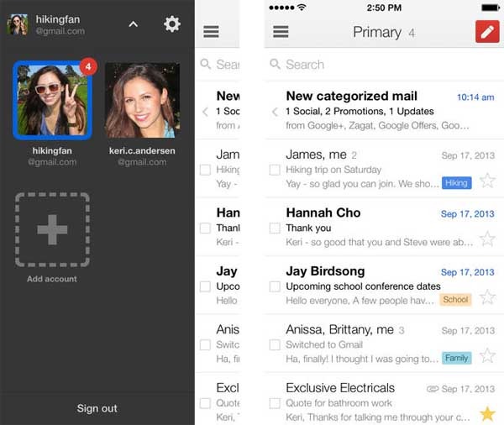Tap the red compose pencil button

coord(487,32)
